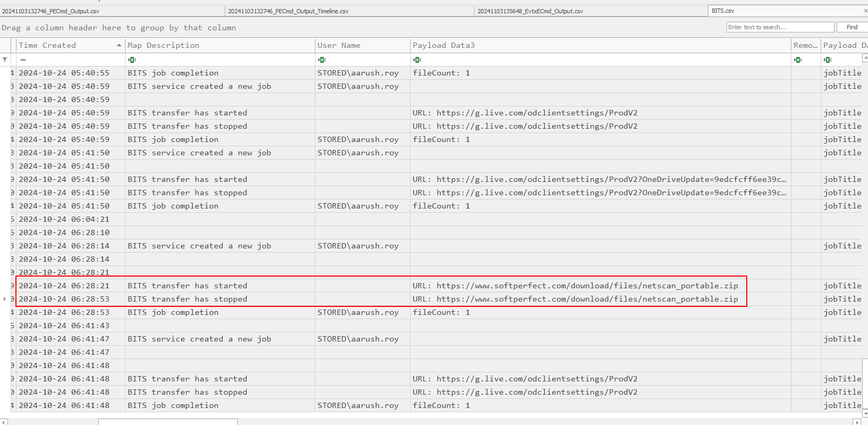Click the Find button
Screen dimensions: 868x425
[852, 27]
